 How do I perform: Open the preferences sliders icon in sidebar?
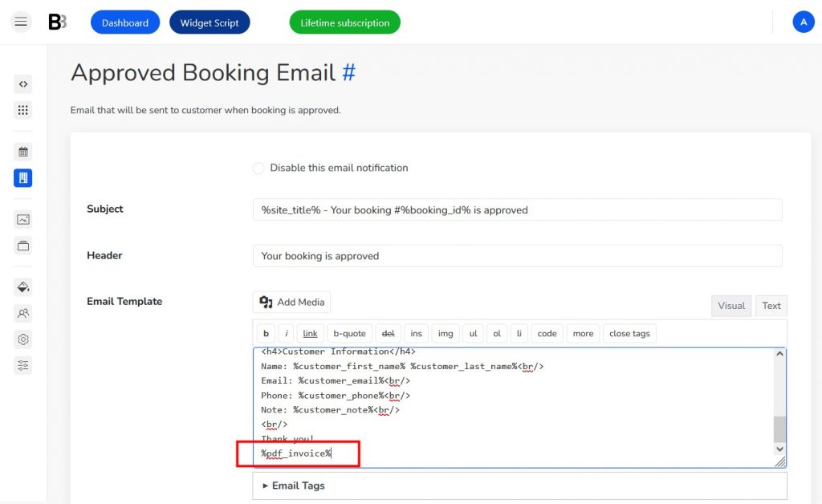[x=22, y=364]
